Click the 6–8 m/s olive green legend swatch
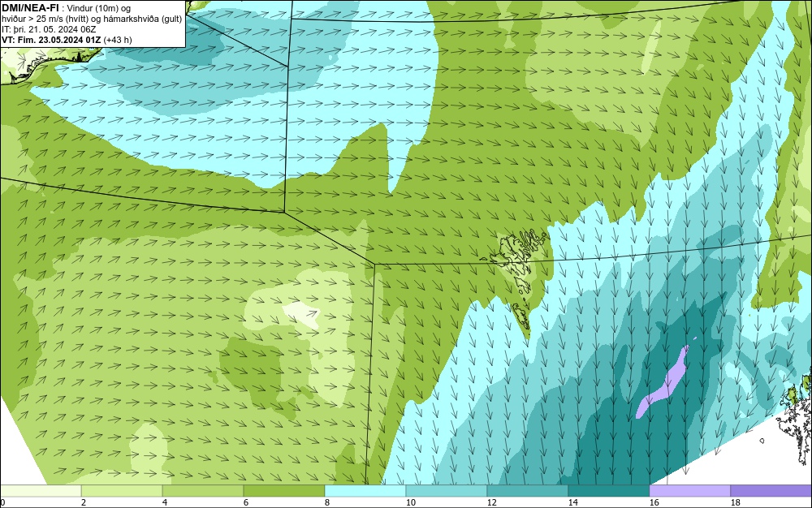The image size is (812, 508). point(283,491)
